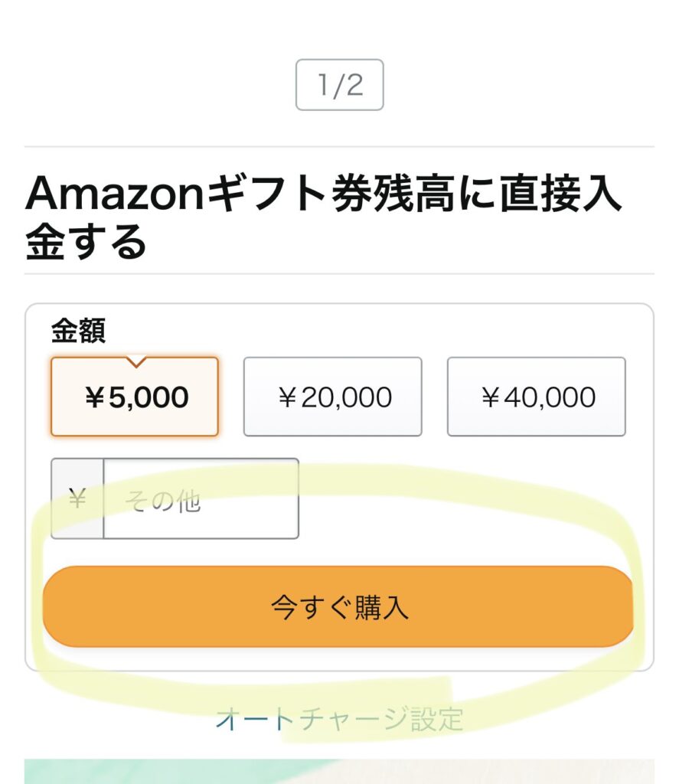Click the yen symbol inside ¥5,000 button

(94, 397)
